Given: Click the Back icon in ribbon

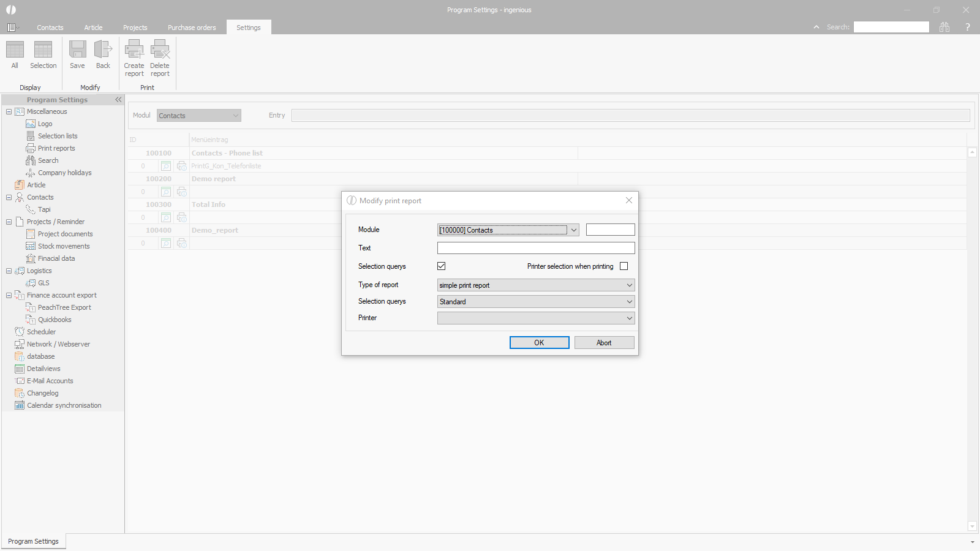Looking at the screenshot, I should click(x=103, y=50).
